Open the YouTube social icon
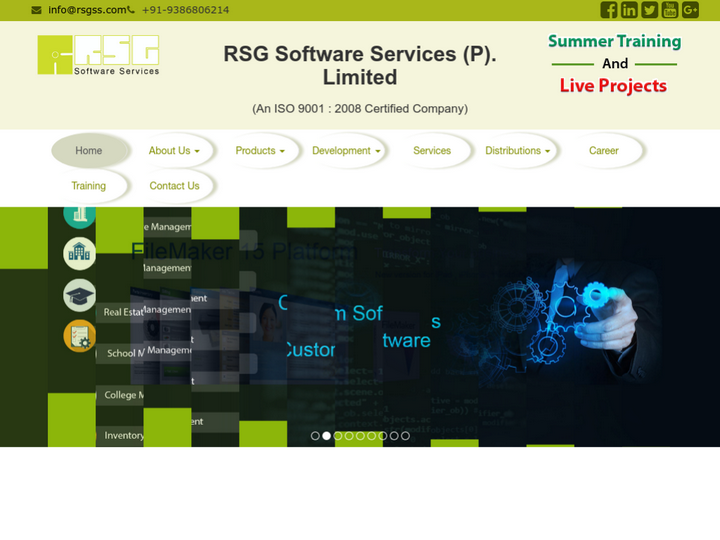Image resolution: width=720 pixels, height=540 pixels. click(x=670, y=10)
